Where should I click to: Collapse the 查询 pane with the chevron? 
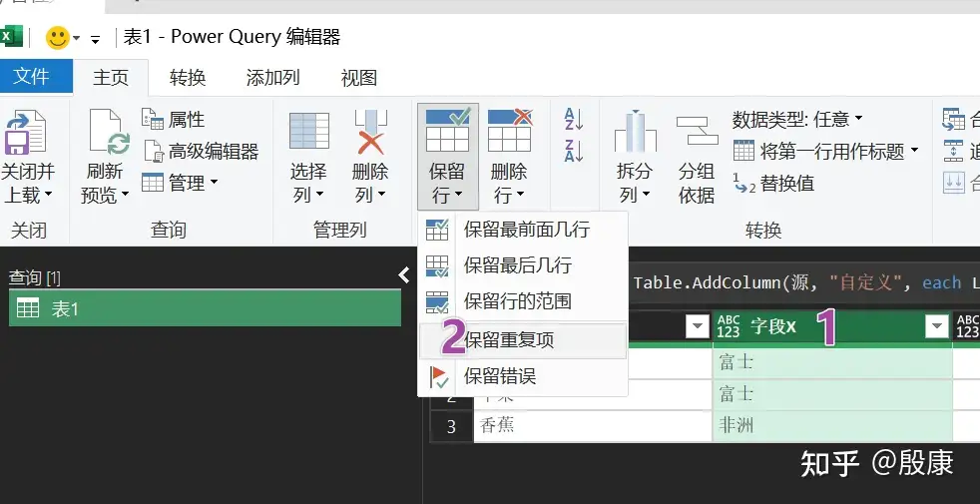coord(404,274)
